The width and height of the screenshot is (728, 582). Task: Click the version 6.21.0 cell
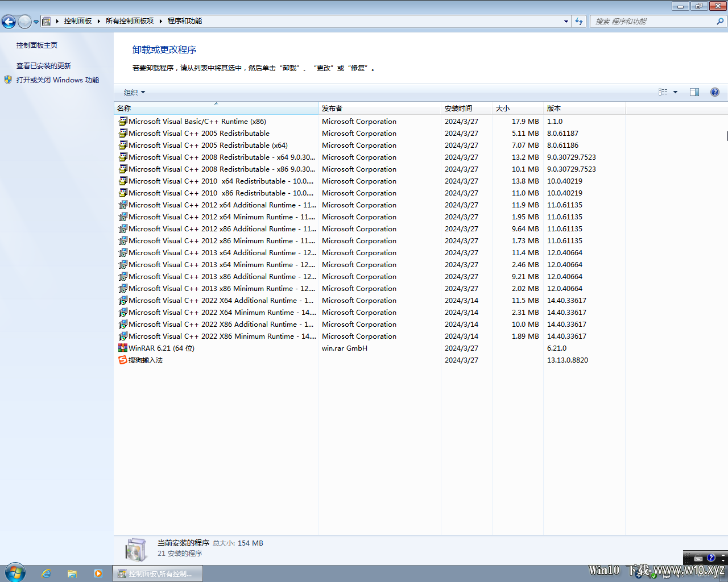(557, 348)
